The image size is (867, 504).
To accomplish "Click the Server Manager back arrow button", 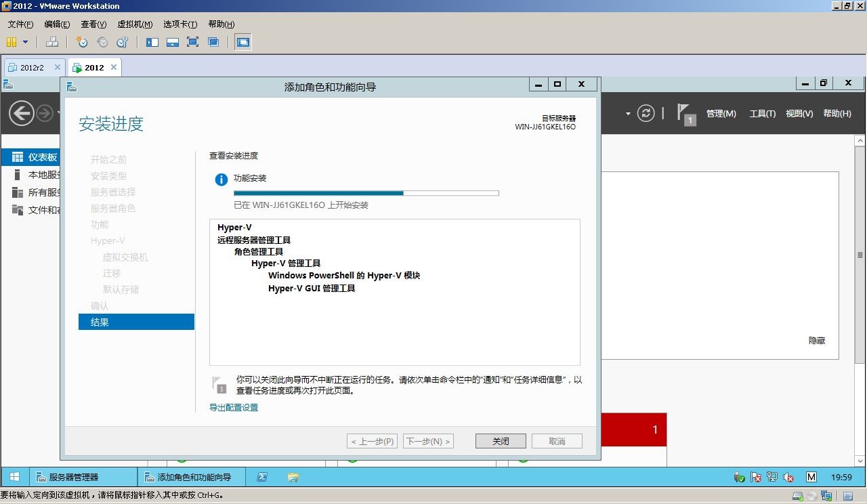I will point(22,113).
